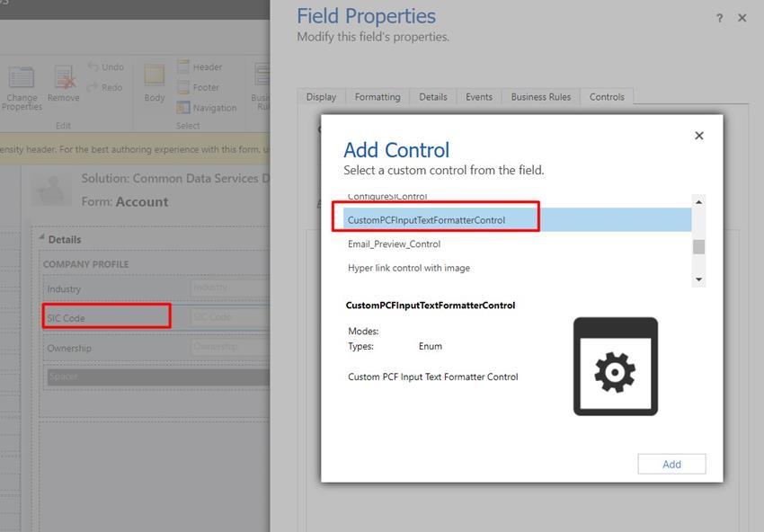Select the Navigation icon
Viewport: 764px width, 532px height.
pyautogui.click(x=208, y=108)
